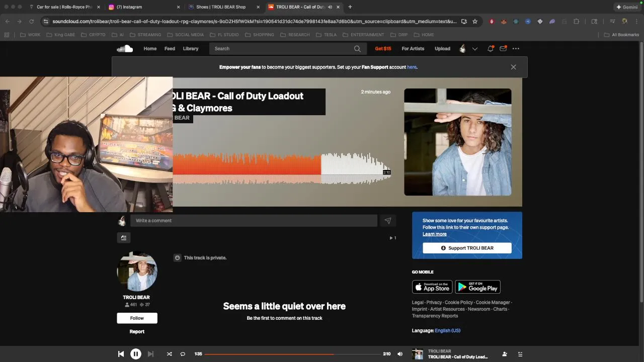Download on the App Store badge
This screenshot has width=644, height=362.
[x=432, y=287]
